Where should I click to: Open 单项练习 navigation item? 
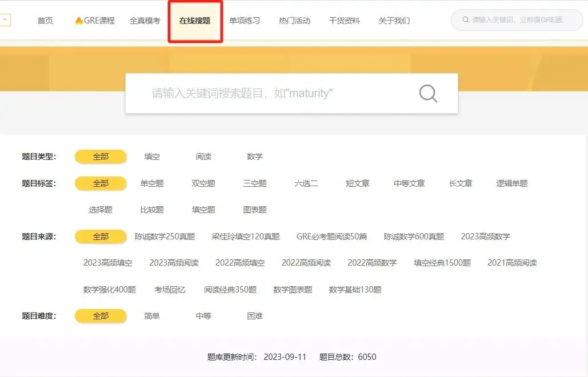[245, 21]
